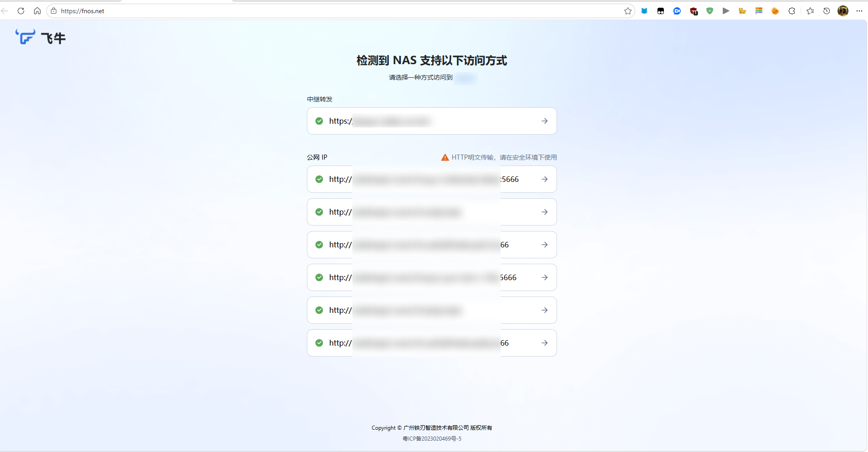Open the sixth http link under 公网 IP
This screenshot has width=868, height=452.
tap(431, 343)
